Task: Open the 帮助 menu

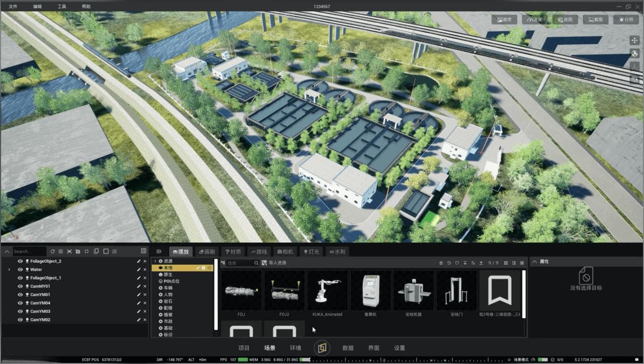Action: point(86,7)
